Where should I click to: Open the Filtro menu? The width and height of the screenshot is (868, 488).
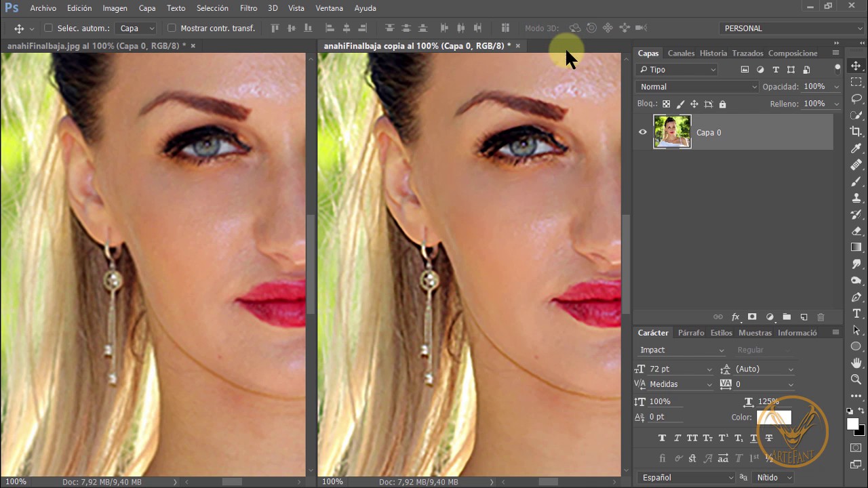(x=248, y=8)
